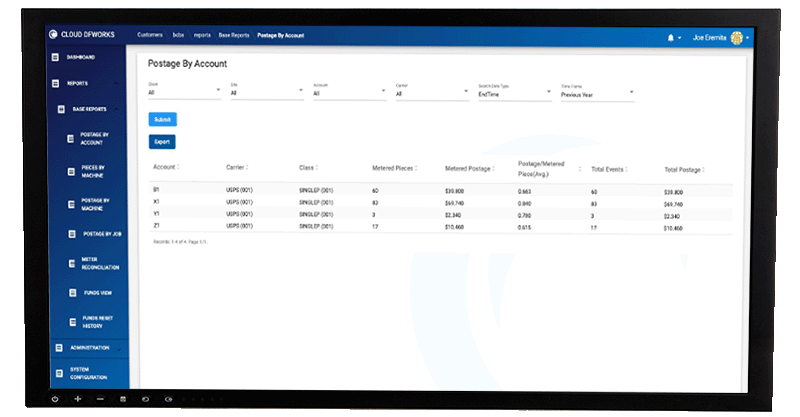Sort table by Carrier column icon

(247, 167)
